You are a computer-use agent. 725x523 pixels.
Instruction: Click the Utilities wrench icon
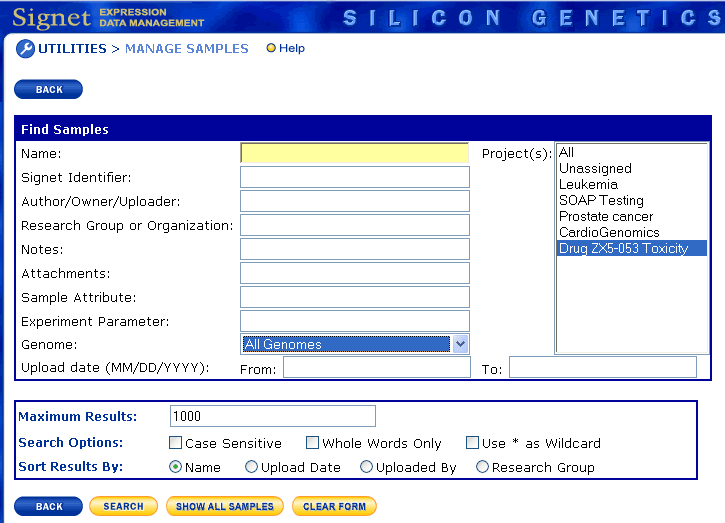25,49
